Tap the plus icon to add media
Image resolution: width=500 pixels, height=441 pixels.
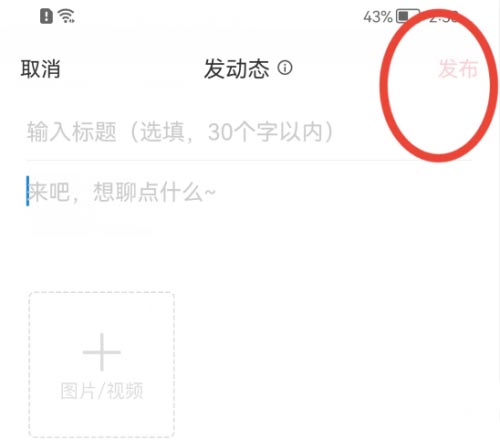(x=102, y=352)
